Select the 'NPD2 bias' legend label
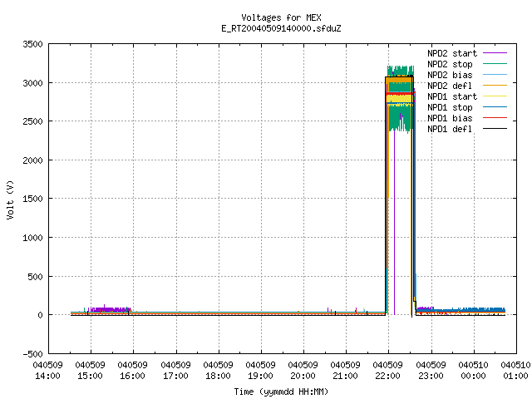Screen dimensions: 532x399 pyautogui.click(x=450, y=75)
